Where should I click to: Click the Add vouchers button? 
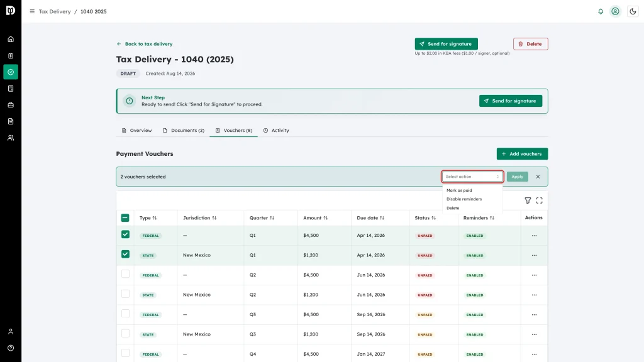(522, 154)
